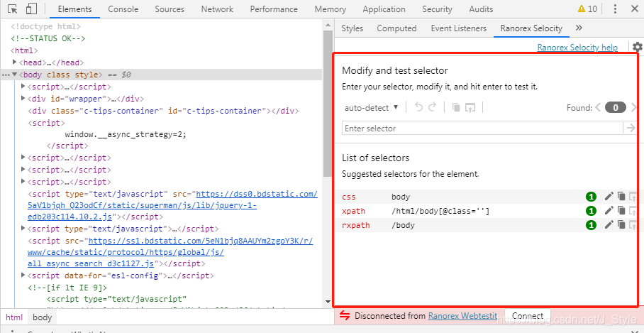
Task: Open the Audits tab
Action: [481, 9]
